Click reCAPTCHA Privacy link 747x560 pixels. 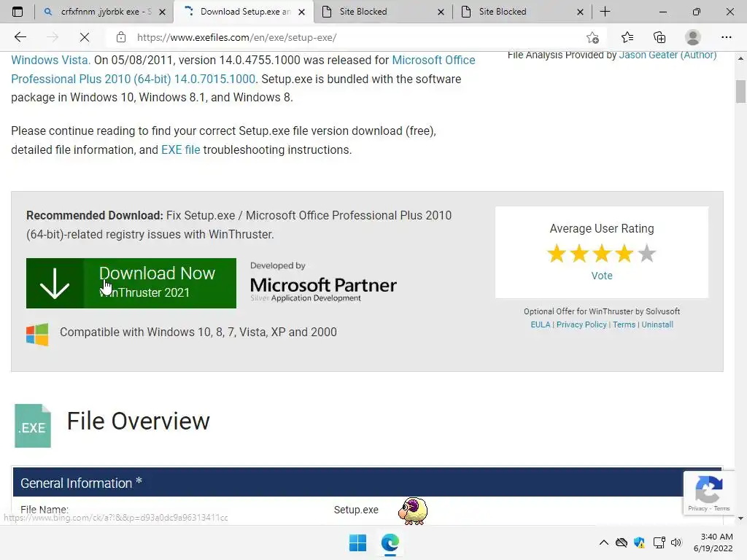(697, 508)
